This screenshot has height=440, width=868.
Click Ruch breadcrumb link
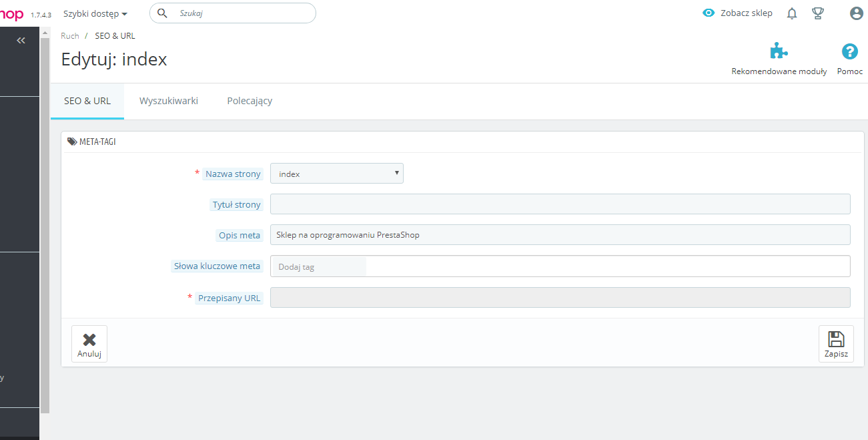click(70, 36)
